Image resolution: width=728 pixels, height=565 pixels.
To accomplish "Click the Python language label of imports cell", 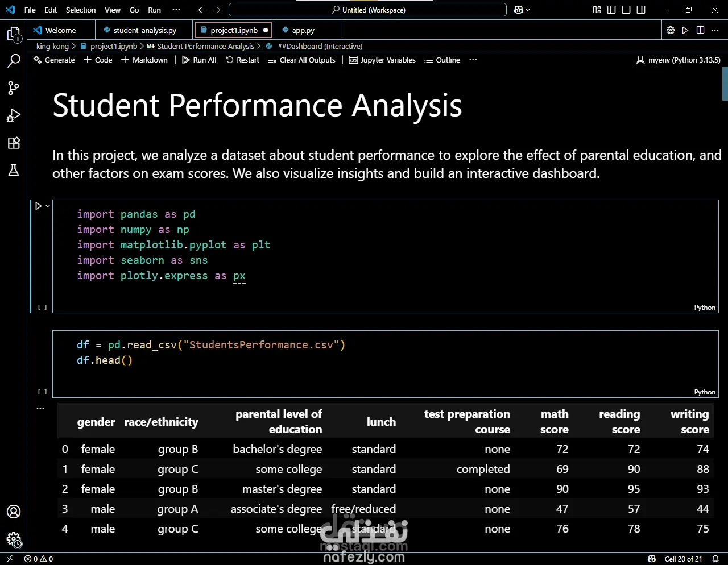I will tap(705, 308).
